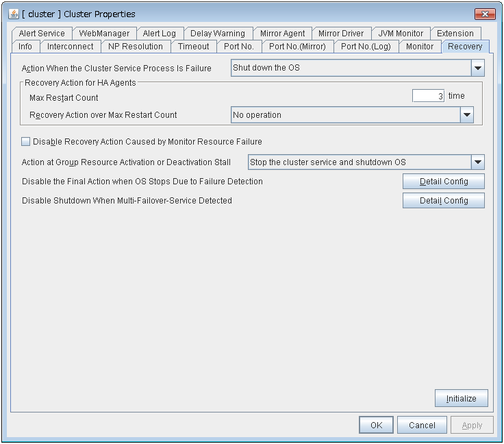Click the Cancel button
Screen dimensions: 504x444
(422, 425)
